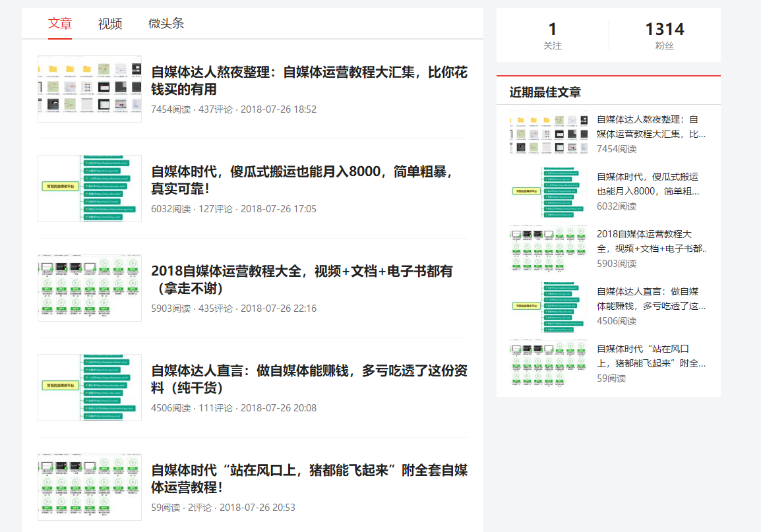761x532 pixels.
Task: Click 437评论 under first article
Action: 216,109
